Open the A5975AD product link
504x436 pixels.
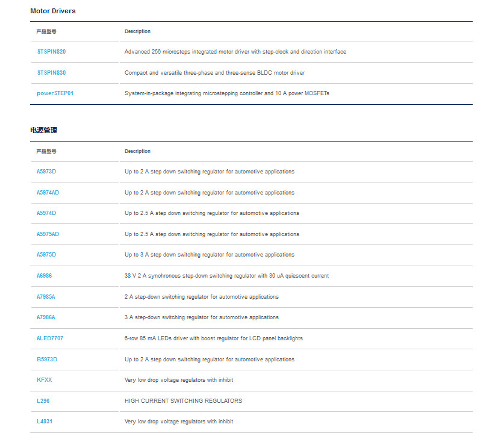pyautogui.click(x=48, y=234)
